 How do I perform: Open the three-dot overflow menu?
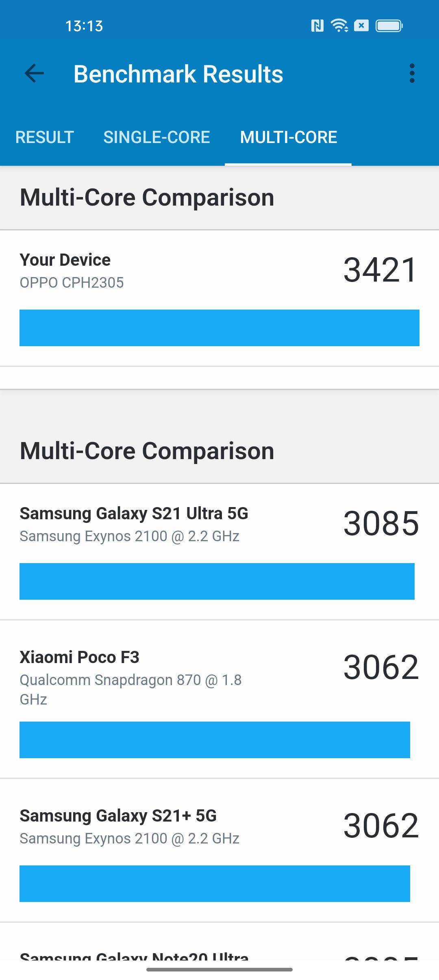coord(412,74)
